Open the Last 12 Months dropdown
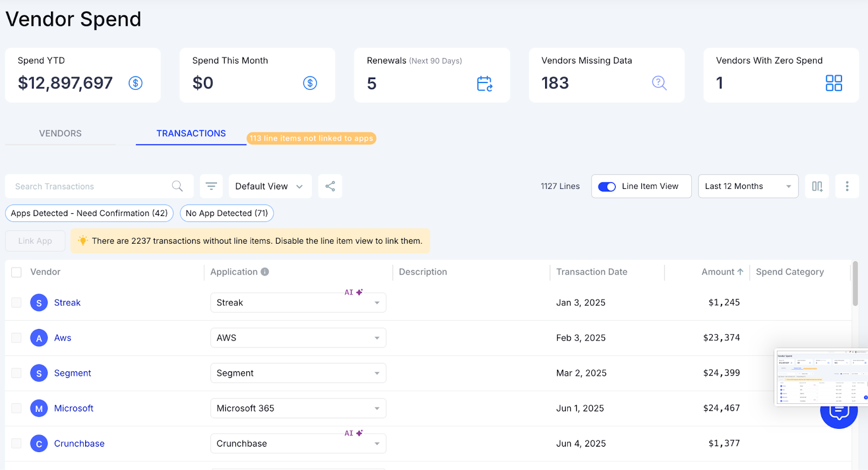 (x=748, y=186)
